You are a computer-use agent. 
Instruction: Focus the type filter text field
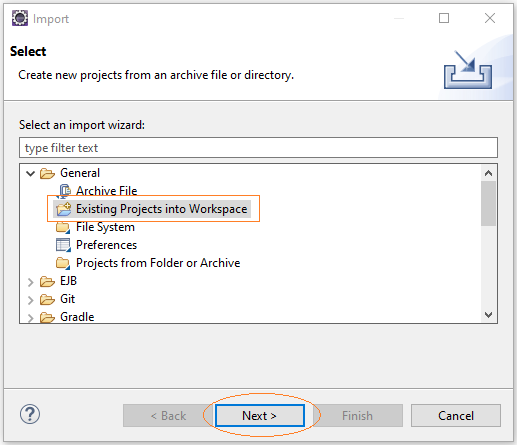click(x=258, y=148)
